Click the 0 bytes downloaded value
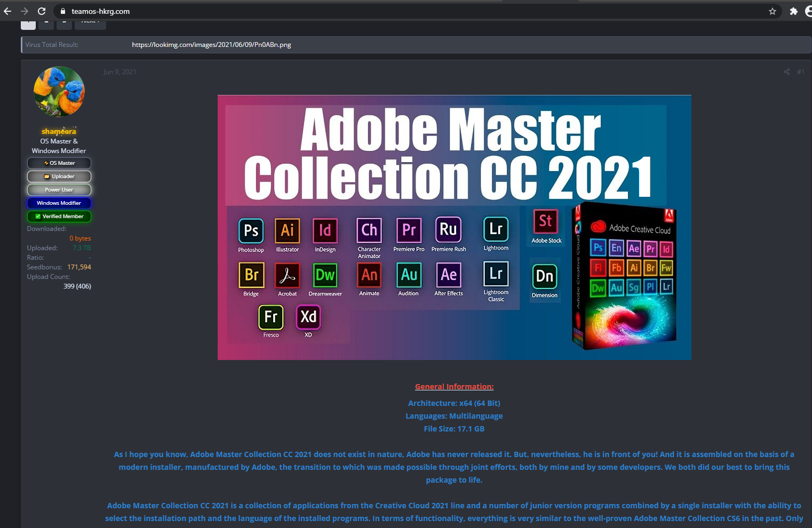812x528 pixels. (80, 238)
